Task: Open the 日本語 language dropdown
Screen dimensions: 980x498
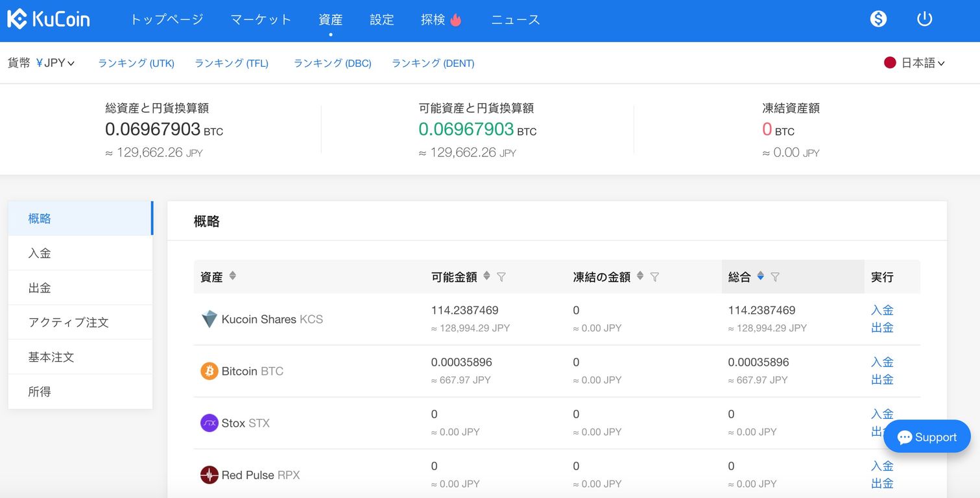Action: 923,63
